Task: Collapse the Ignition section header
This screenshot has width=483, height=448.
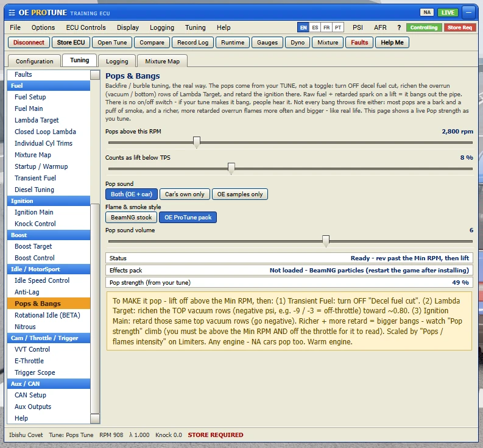Action: (49, 201)
